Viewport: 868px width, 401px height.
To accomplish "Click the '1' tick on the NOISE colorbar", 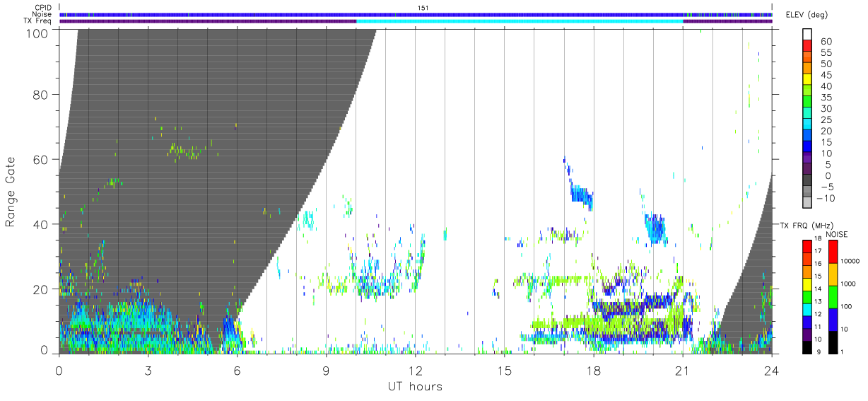I will [x=842, y=351].
